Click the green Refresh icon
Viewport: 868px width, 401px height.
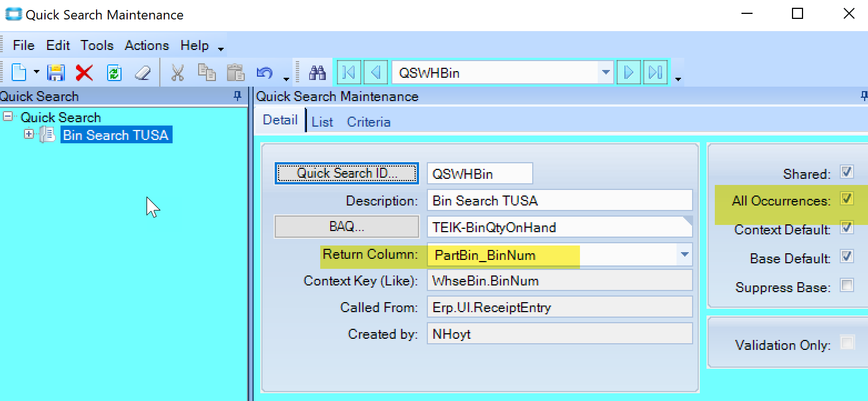click(x=114, y=73)
